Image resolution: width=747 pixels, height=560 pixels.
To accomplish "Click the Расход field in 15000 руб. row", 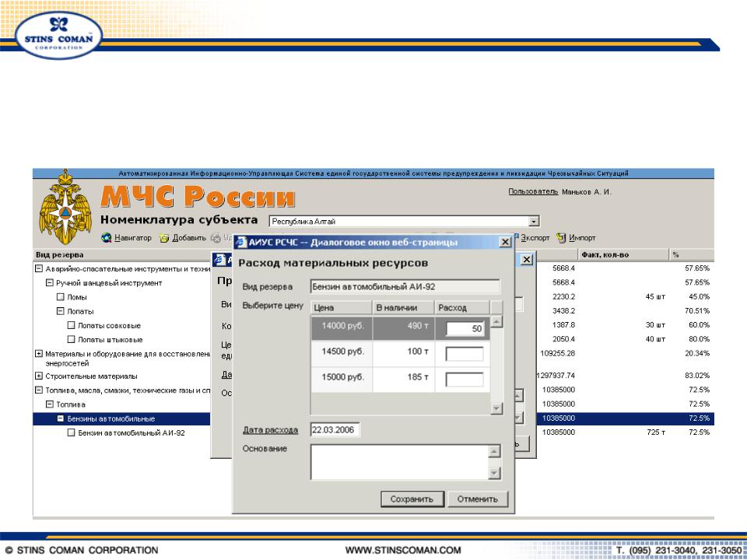I will (x=465, y=380).
